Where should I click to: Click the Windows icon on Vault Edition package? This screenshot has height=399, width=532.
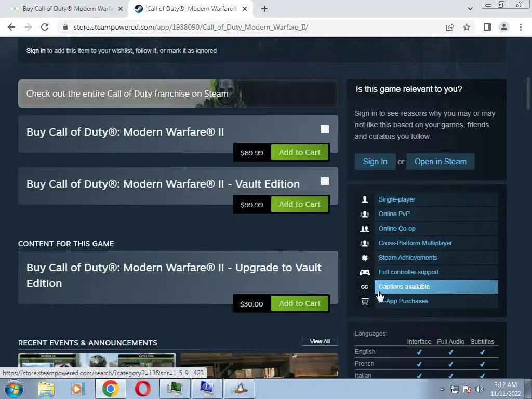pyautogui.click(x=325, y=181)
